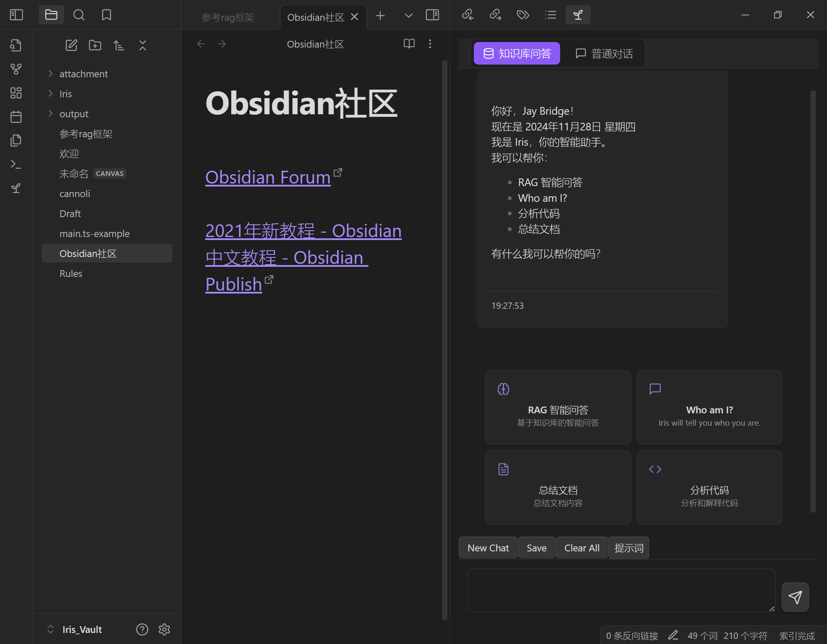The image size is (827, 644).
Task: Navigate back in note history
Action: (201, 44)
